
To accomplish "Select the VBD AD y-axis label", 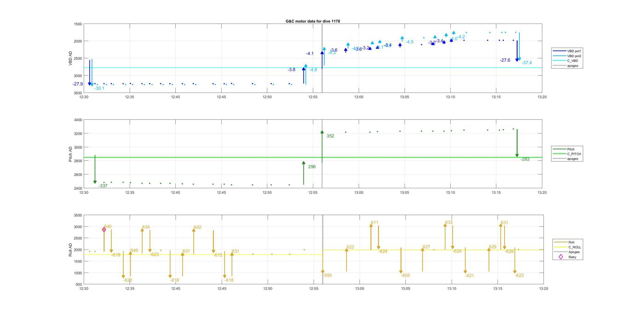I will click(x=70, y=58).
